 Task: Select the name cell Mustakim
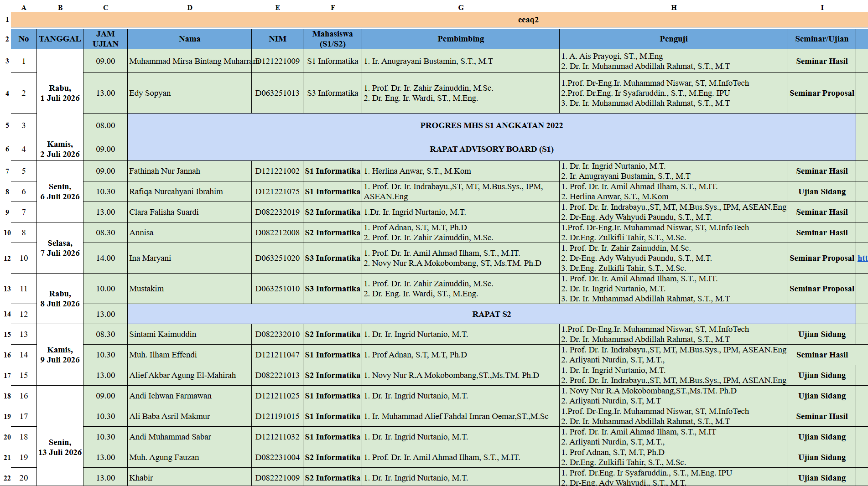click(x=190, y=289)
